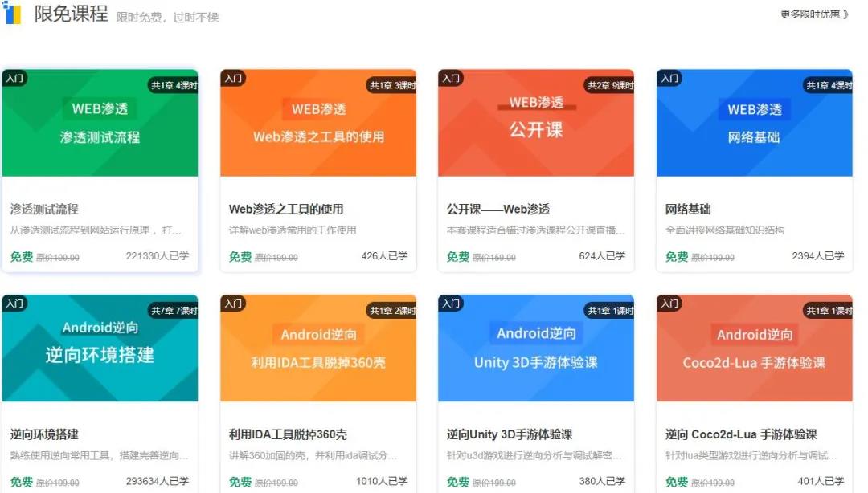
Task: Open the 网络基础 blue course thumbnail
Action: point(755,123)
